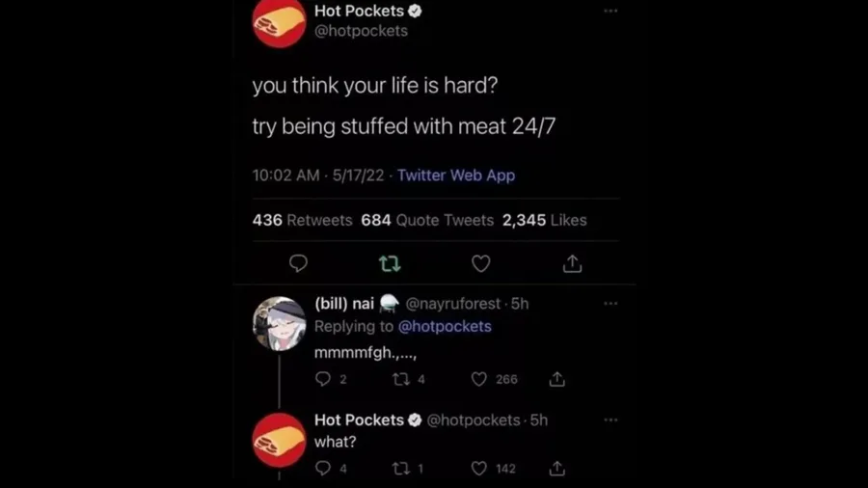Open more options on nai's reply

pyautogui.click(x=610, y=303)
